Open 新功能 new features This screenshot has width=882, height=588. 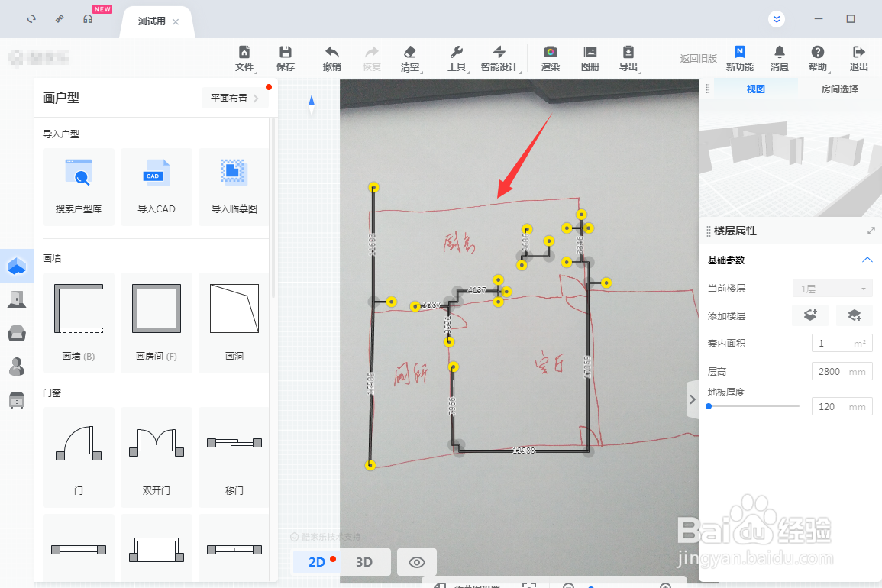(x=740, y=59)
